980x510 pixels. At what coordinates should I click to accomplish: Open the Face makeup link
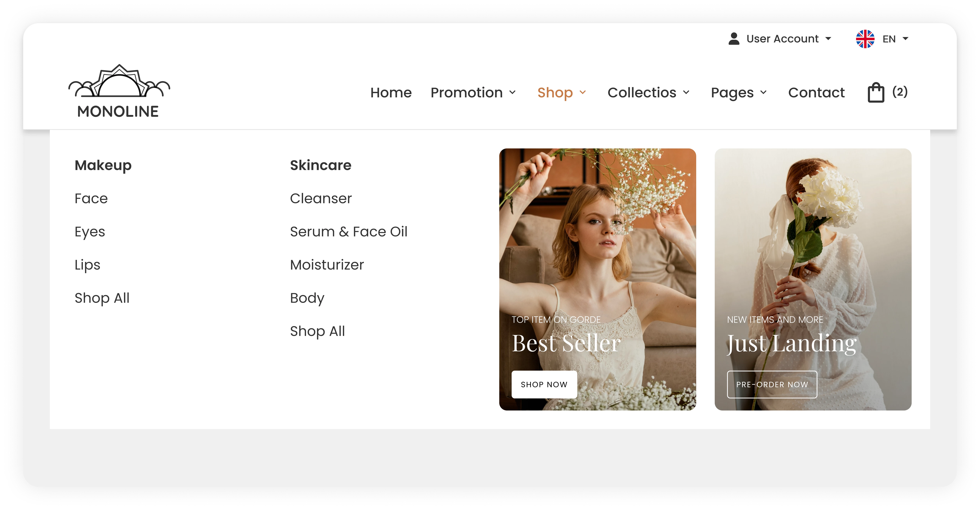coord(91,198)
